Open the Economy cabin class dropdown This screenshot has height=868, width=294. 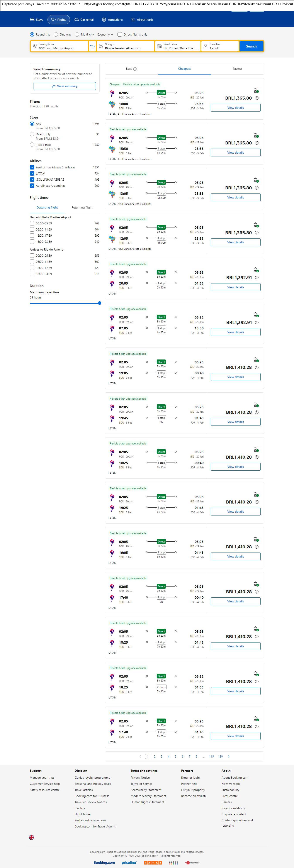click(105, 34)
